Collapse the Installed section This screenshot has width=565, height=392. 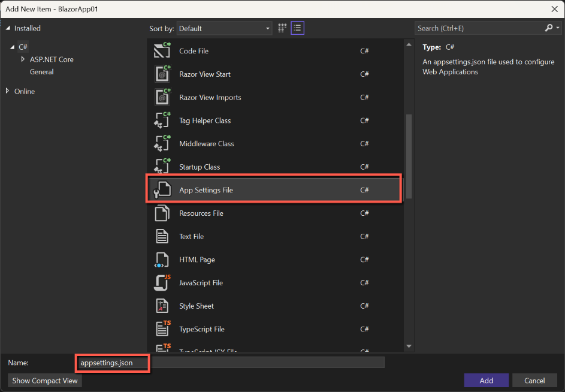click(x=8, y=28)
